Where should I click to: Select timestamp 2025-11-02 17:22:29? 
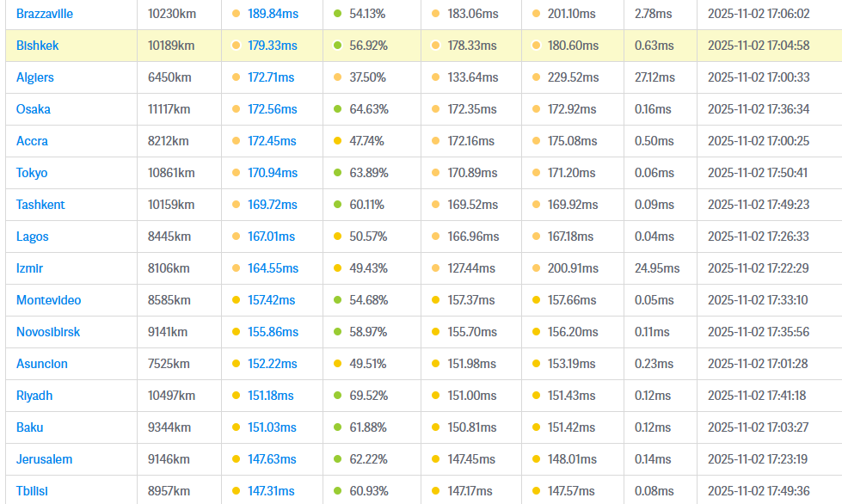pos(759,268)
